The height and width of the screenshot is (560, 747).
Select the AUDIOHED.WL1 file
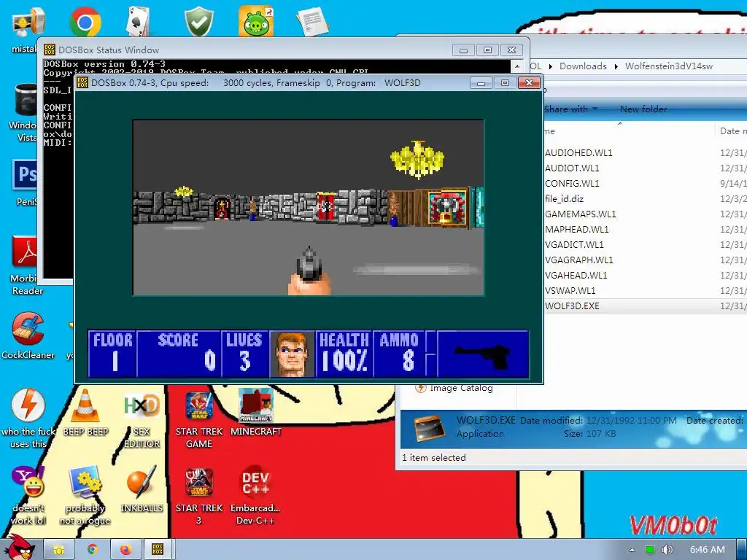(578, 153)
